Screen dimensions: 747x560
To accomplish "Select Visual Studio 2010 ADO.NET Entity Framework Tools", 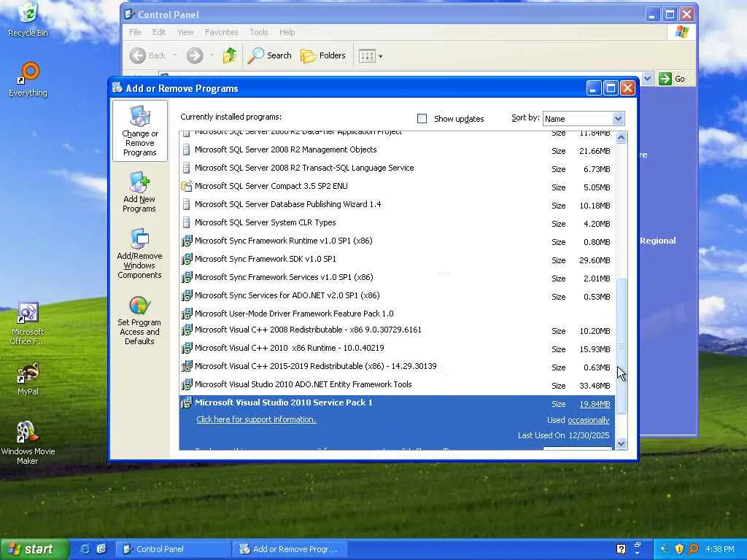I will click(396, 385).
